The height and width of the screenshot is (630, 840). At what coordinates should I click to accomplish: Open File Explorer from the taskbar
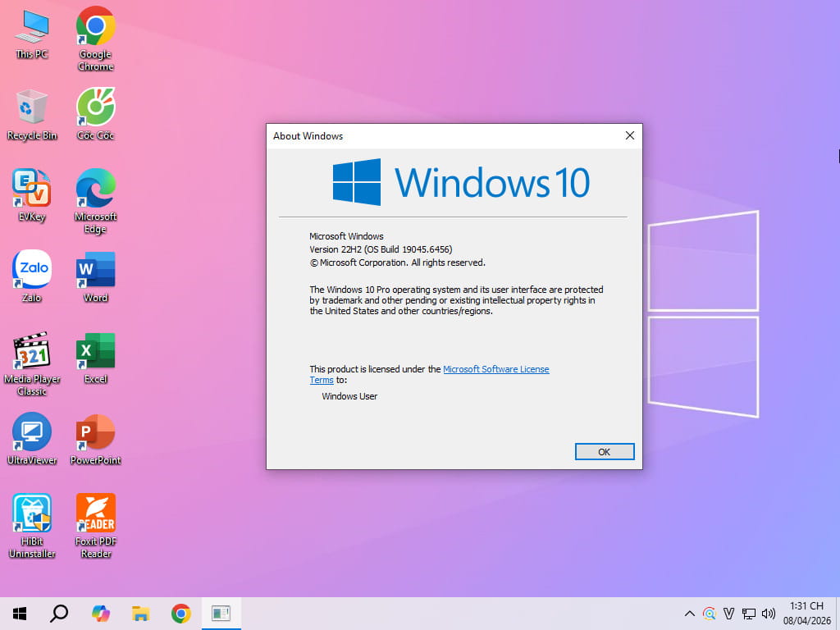pyautogui.click(x=140, y=614)
